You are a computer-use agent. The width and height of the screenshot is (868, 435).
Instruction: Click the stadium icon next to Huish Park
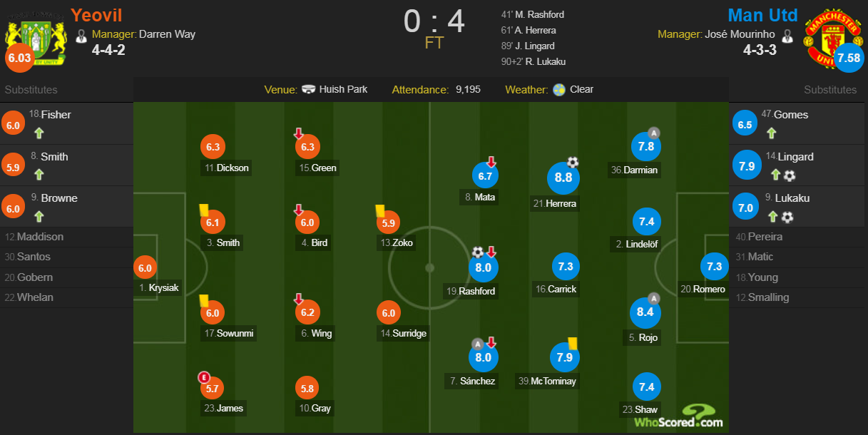tap(309, 90)
